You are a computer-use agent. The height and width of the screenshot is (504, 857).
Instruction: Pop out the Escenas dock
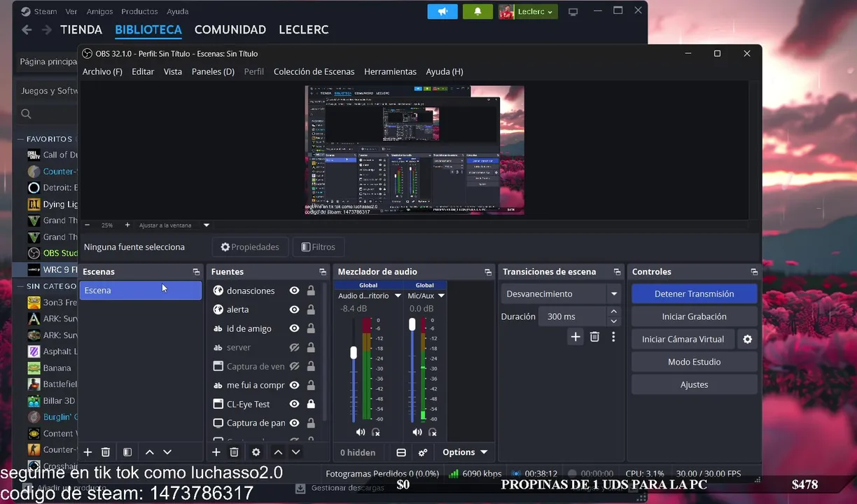[196, 272]
